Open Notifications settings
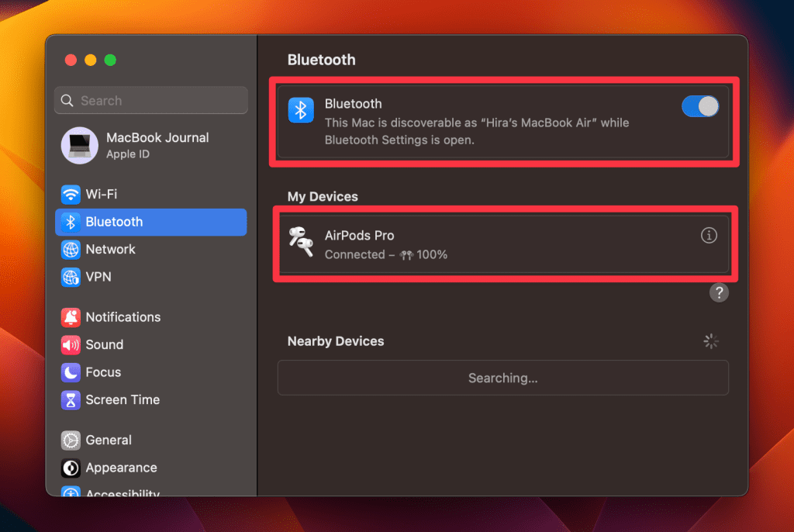The width and height of the screenshot is (794, 532). [151, 317]
